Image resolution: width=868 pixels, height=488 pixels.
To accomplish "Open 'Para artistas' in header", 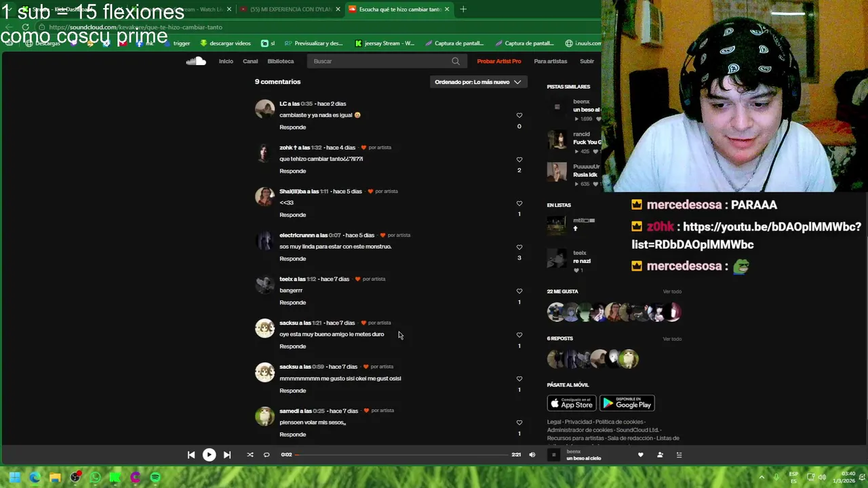I will 551,61.
